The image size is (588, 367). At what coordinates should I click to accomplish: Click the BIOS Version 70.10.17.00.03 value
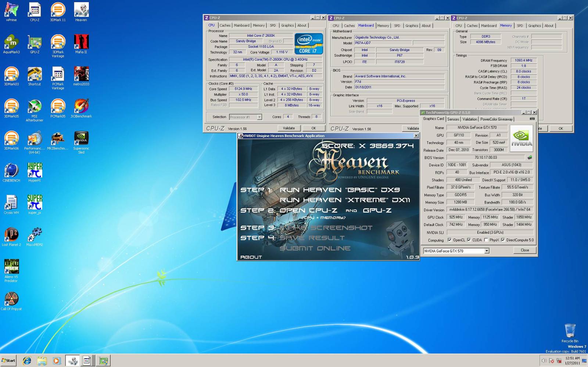click(486, 157)
